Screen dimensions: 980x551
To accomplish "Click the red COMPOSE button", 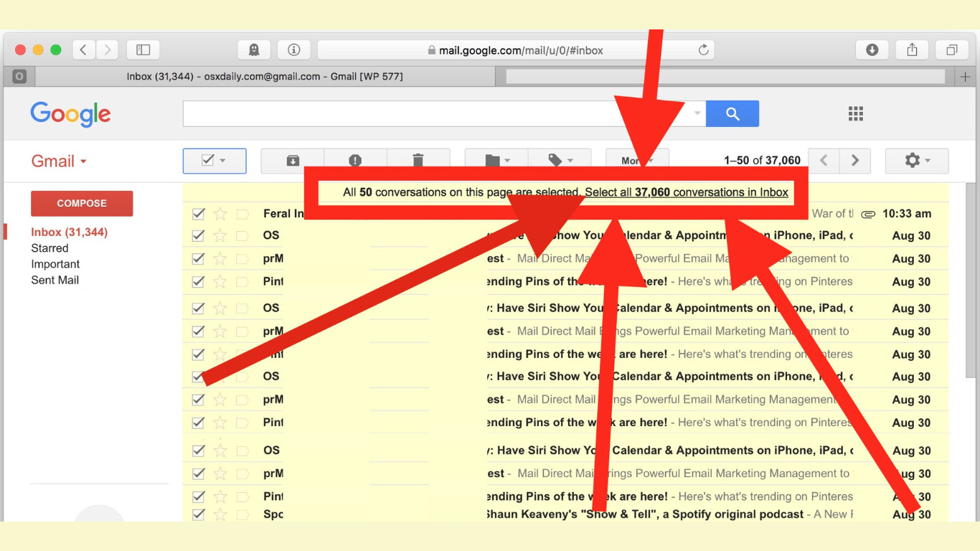I will click(x=82, y=203).
